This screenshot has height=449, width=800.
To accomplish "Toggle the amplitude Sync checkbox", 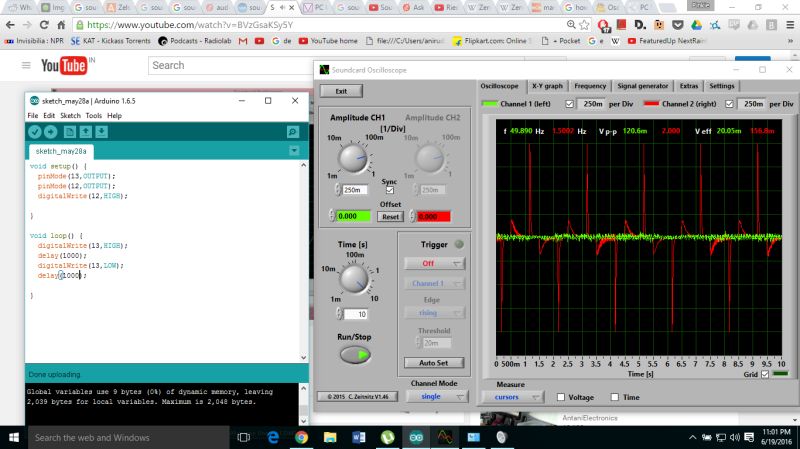I will pos(390,190).
